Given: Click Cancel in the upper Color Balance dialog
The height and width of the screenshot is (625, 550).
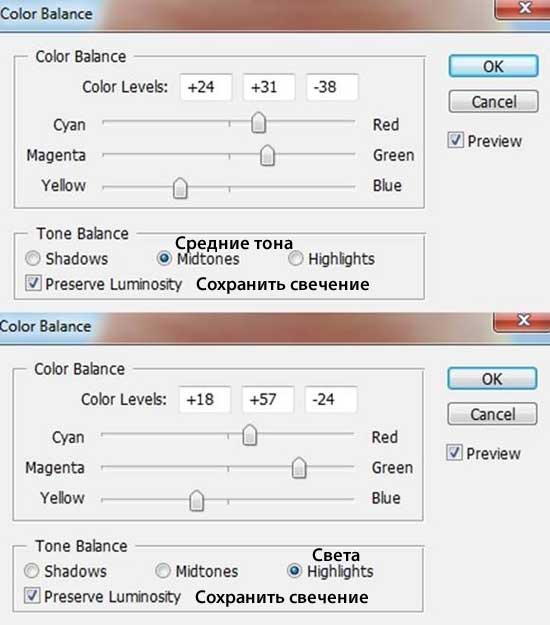Looking at the screenshot, I should [493, 102].
